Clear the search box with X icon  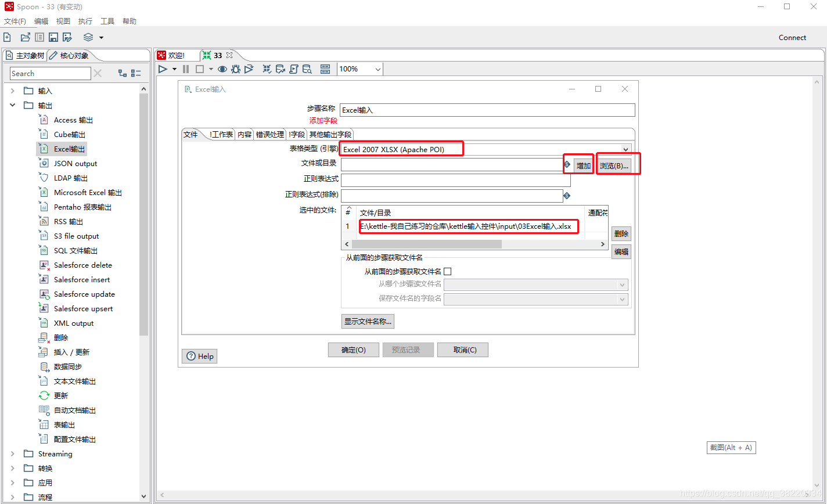pyautogui.click(x=98, y=73)
